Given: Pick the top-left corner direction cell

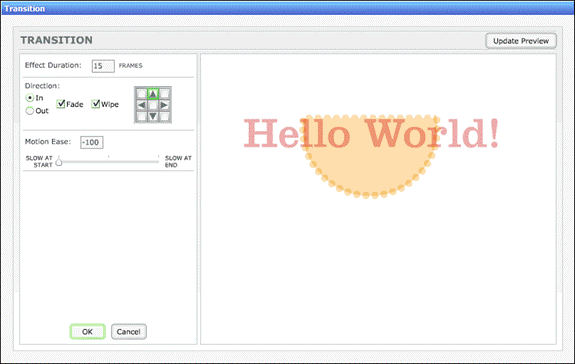Looking at the screenshot, I should (142, 94).
